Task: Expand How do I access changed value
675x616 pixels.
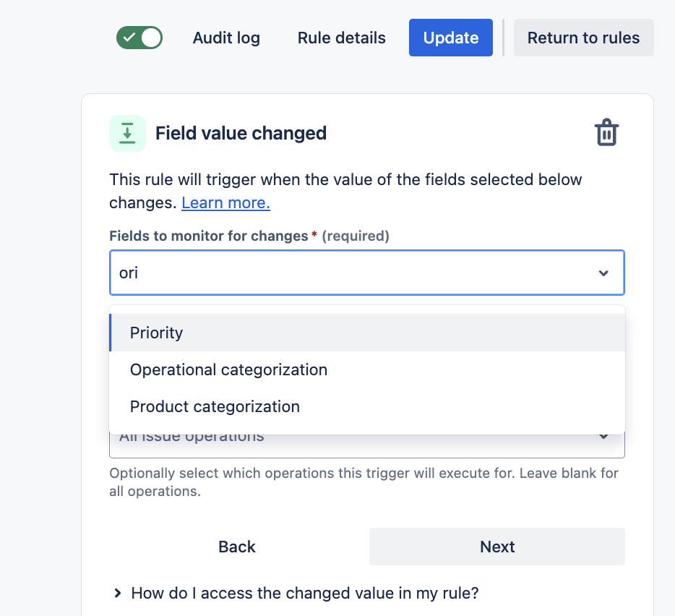Action: click(x=305, y=593)
